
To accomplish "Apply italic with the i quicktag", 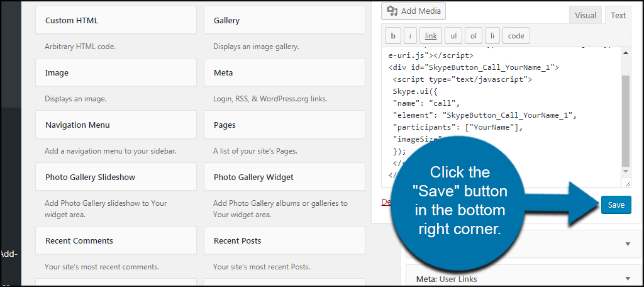I will 410,36.
